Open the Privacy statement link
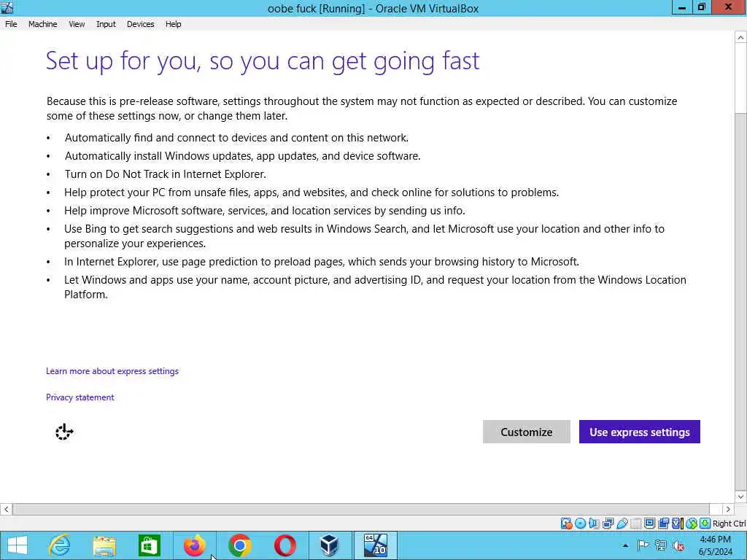The image size is (747, 560). (x=80, y=397)
